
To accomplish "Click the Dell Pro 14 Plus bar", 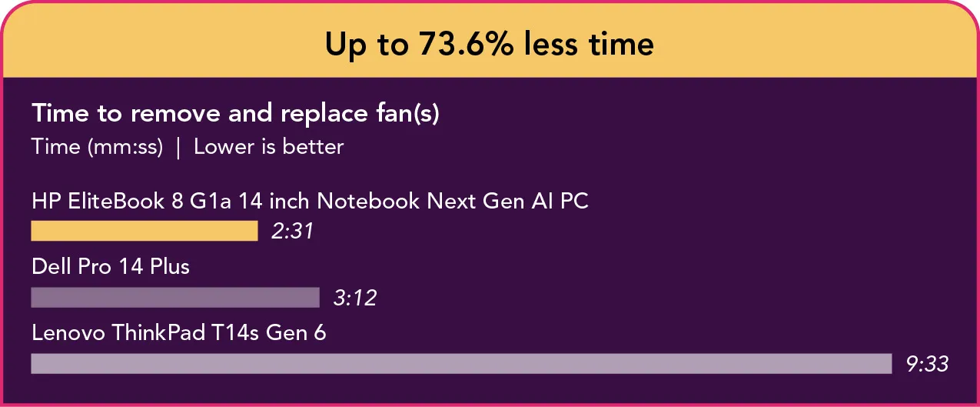I will [x=174, y=297].
